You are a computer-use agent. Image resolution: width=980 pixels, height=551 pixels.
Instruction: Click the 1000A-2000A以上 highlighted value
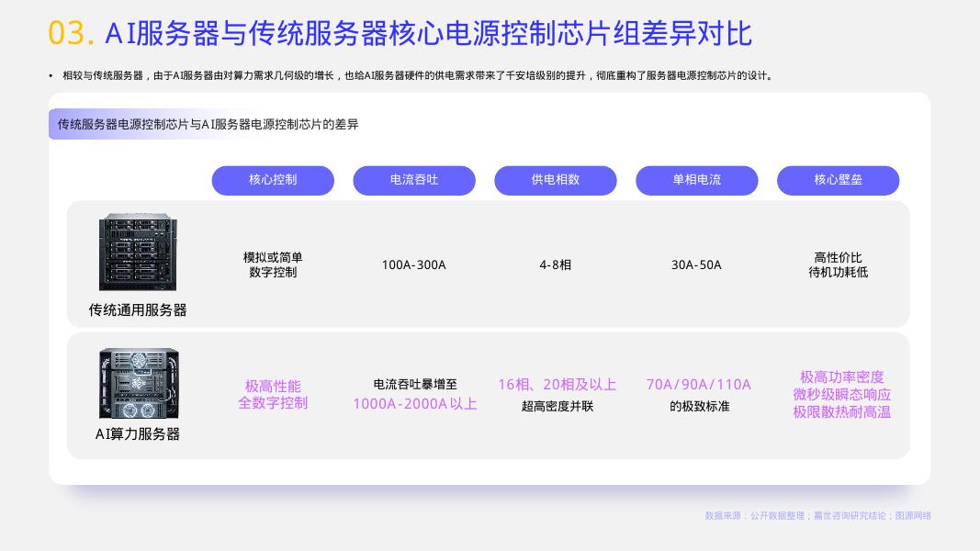point(415,403)
